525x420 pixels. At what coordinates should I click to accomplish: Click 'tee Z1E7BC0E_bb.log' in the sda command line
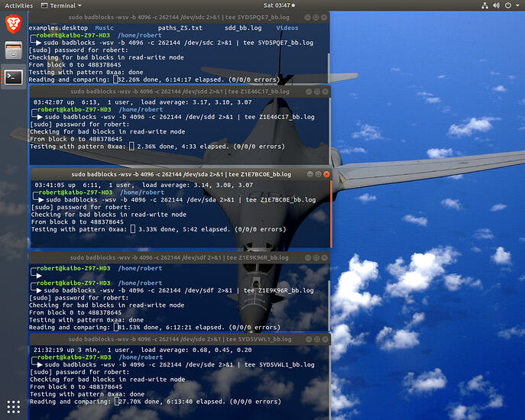pos(281,200)
